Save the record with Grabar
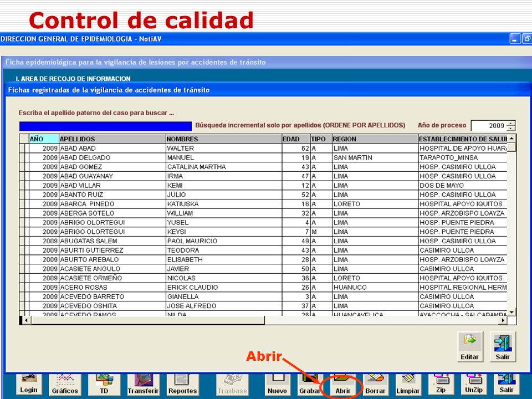Screen dimensions: 532x399 point(309,385)
